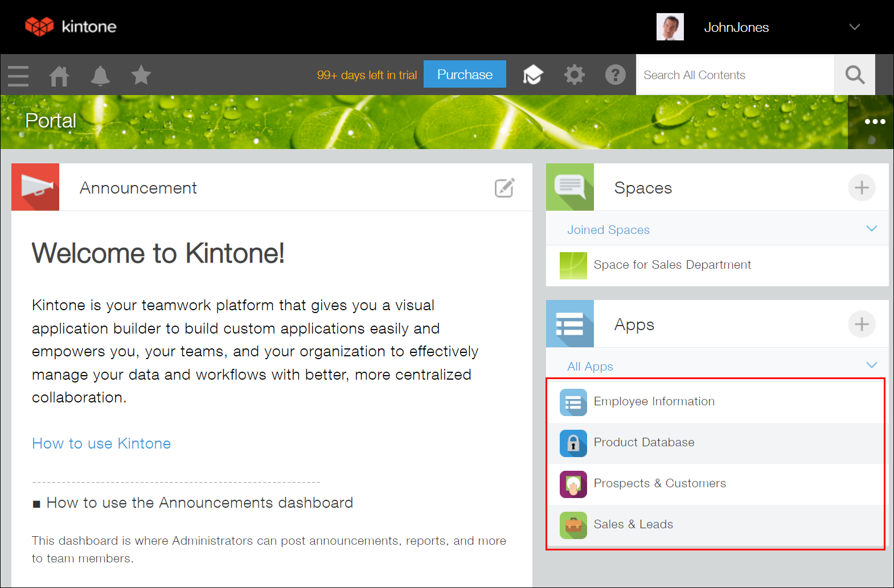
Task: Open the Portal three-dots options menu
Action: point(875,121)
